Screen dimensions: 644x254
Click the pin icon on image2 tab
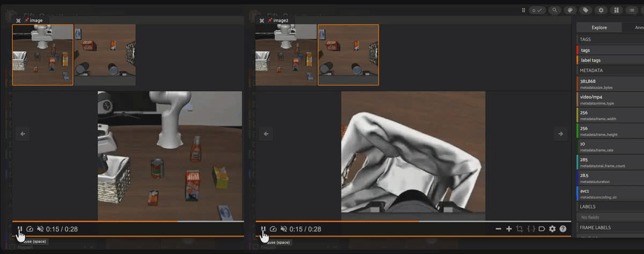[x=270, y=20]
